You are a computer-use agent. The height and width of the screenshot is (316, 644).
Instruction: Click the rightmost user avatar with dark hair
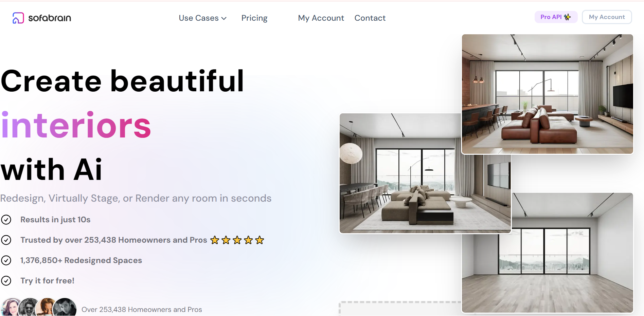coord(65,308)
